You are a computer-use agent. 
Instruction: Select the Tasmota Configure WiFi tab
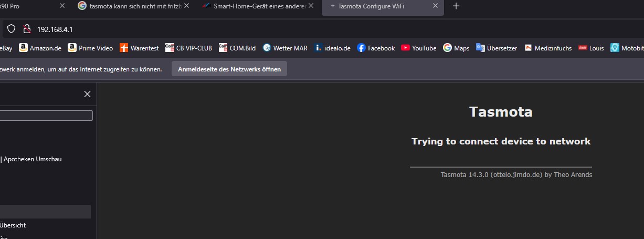click(x=382, y=6)
